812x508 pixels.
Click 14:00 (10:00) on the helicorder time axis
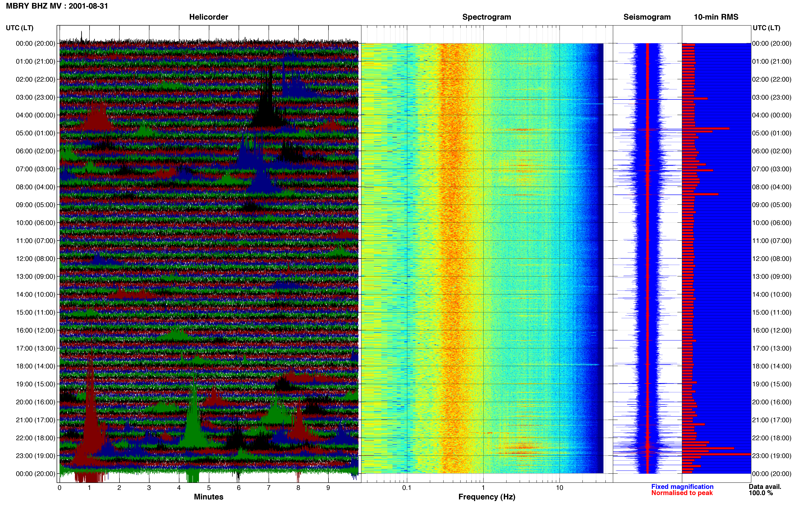(x=36, y=295)
